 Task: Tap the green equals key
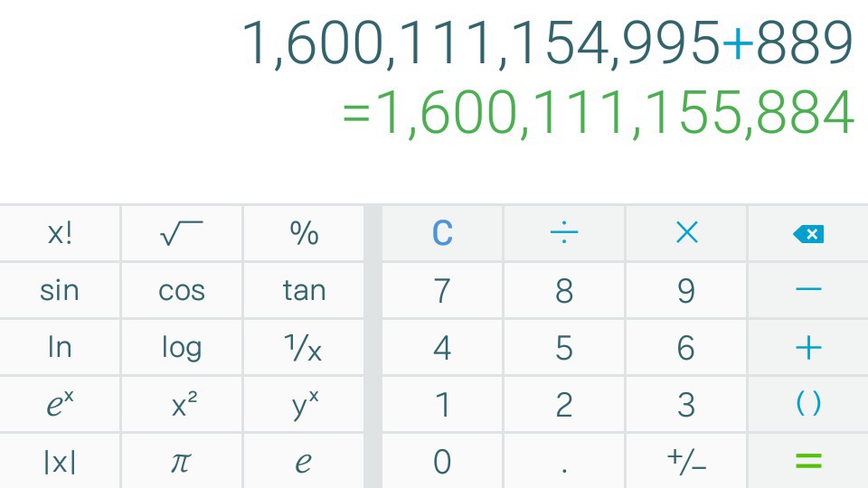808,461
